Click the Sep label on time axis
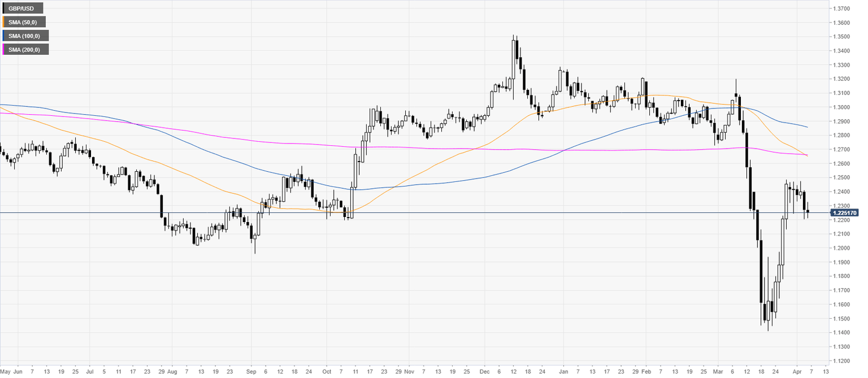 pos(251,372)
